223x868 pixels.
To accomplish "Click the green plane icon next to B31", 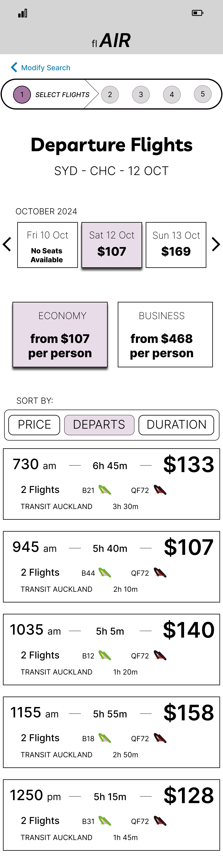I will pos(105,821).
